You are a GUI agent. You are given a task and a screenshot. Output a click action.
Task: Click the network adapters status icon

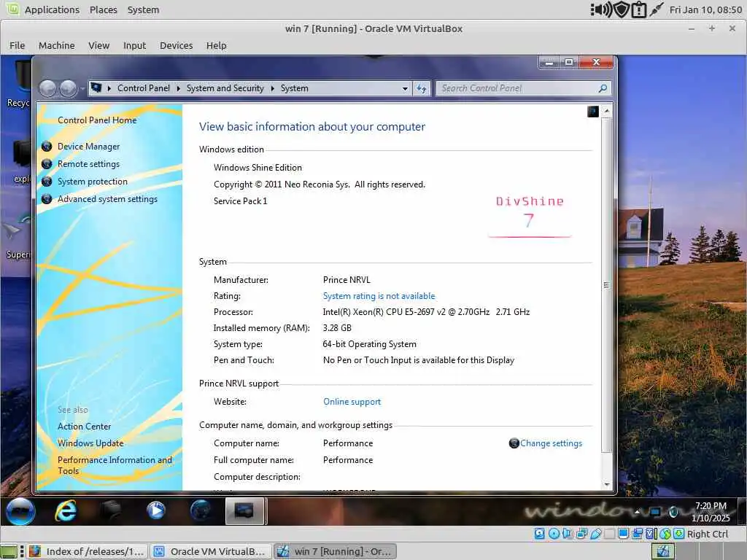point(581,534)
